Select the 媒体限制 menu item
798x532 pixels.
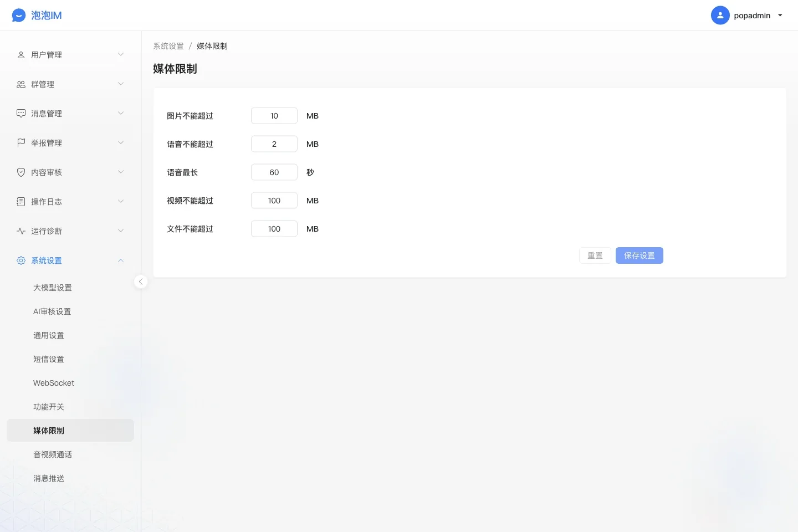point(70,431)
